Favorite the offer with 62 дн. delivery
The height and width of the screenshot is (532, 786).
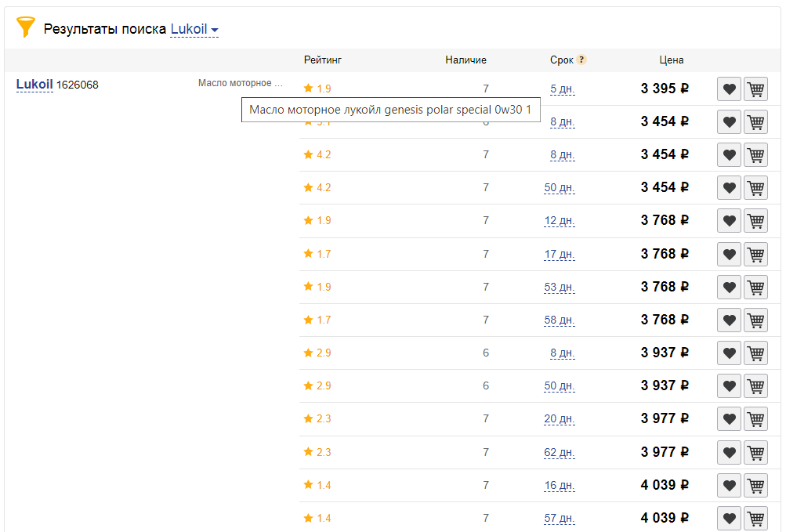tap(729, 453)
